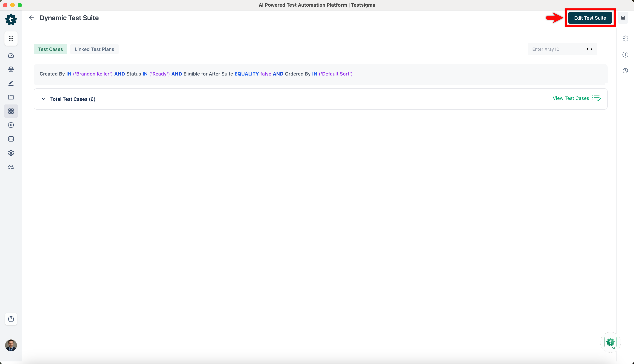The width and height of the screenshot is (634, 364).
Task: Select the authoring pencil icon
Action: pyautogui.click(x=11, y=83)
